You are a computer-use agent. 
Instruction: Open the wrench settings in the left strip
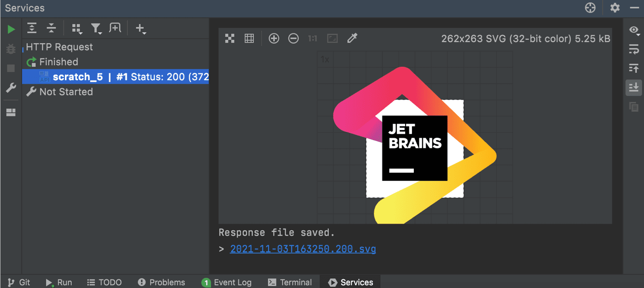tap(11, 88)
